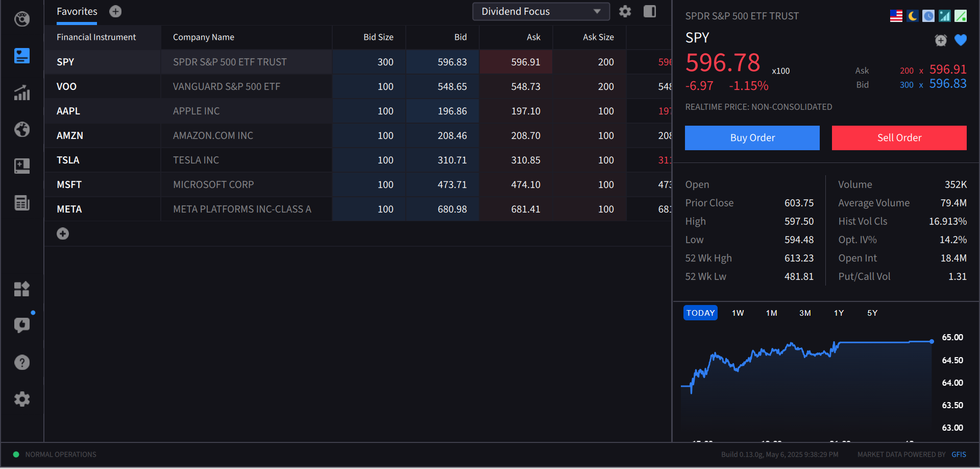Select the 5Y chart range

click(872, 313)
